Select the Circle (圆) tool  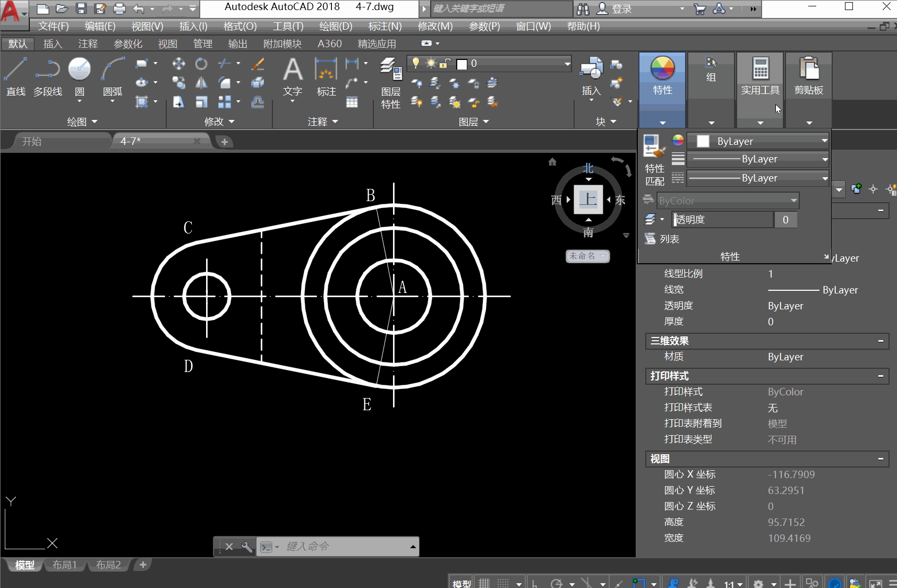click(80, 77)
